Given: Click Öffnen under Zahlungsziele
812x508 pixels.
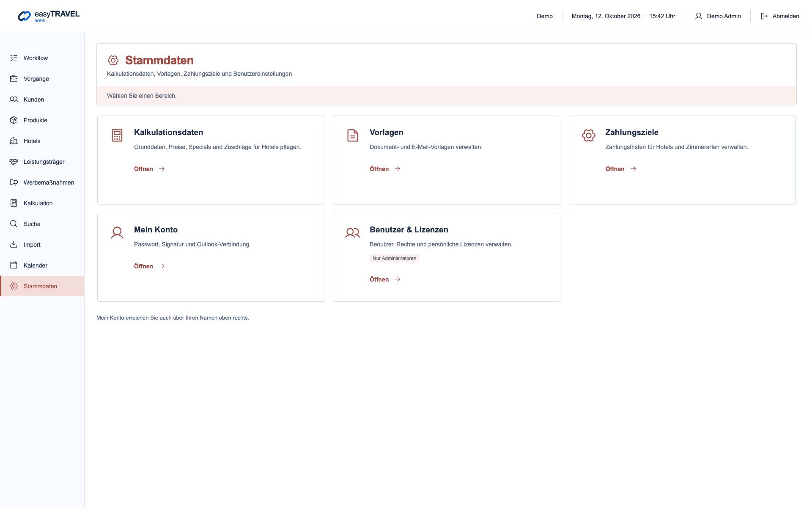Looking at the screenshot, I should point(621,169).
